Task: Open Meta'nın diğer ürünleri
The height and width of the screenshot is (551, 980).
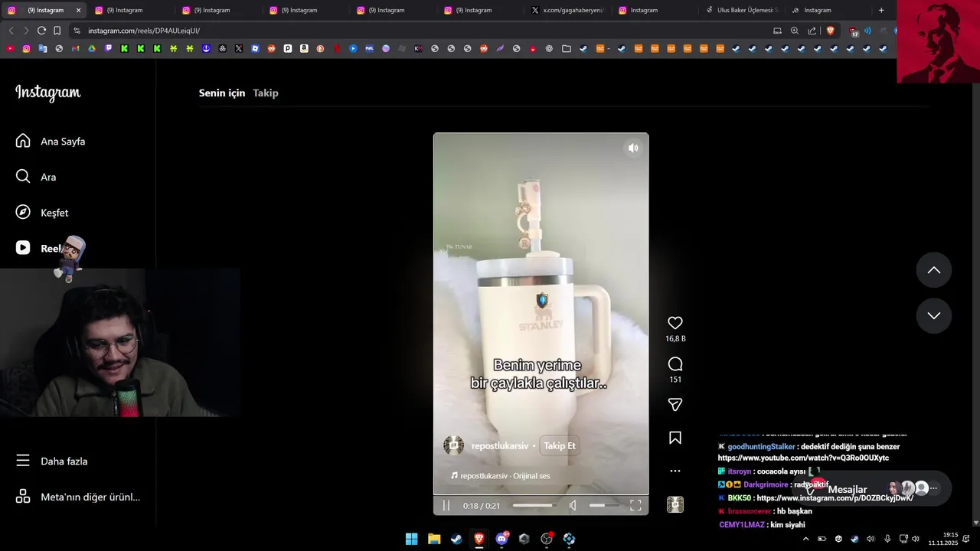Action: pyautogui.click(x=78, y=497)
